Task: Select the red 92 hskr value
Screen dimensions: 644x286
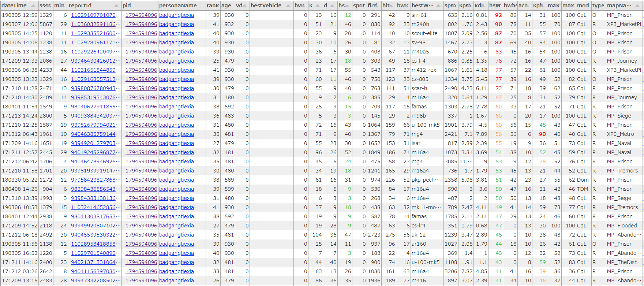Action: 498,15
